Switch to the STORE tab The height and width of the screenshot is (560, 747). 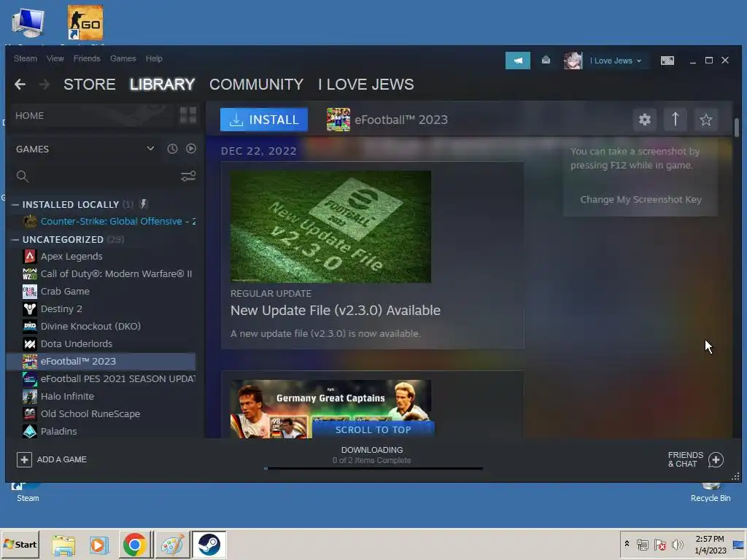pos(90,85)
